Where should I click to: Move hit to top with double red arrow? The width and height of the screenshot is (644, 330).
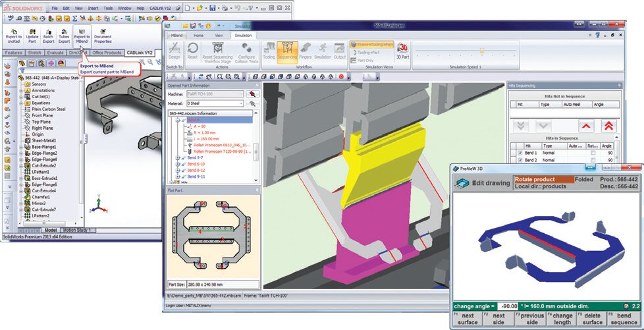click(x=608, y=126)
